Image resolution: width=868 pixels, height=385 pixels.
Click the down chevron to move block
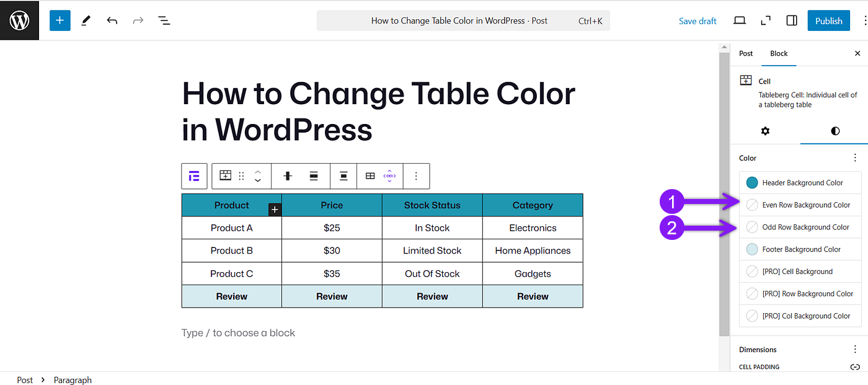(257, 181)
